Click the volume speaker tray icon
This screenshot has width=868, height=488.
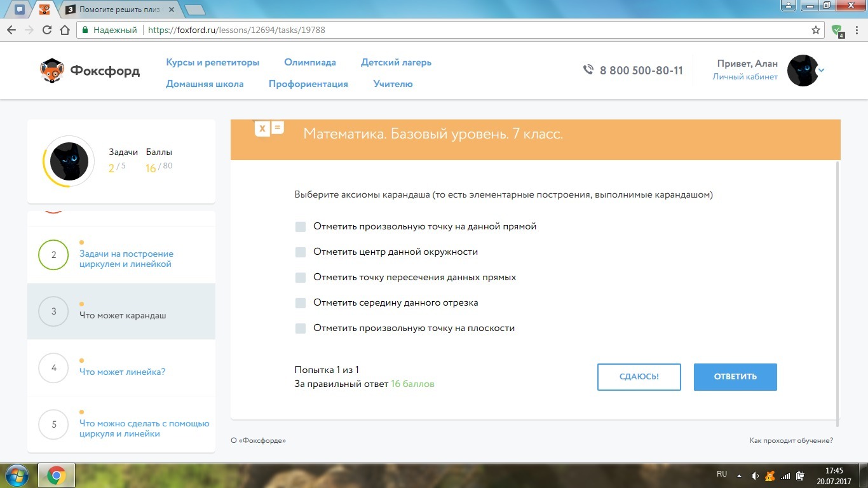point(755,476)
